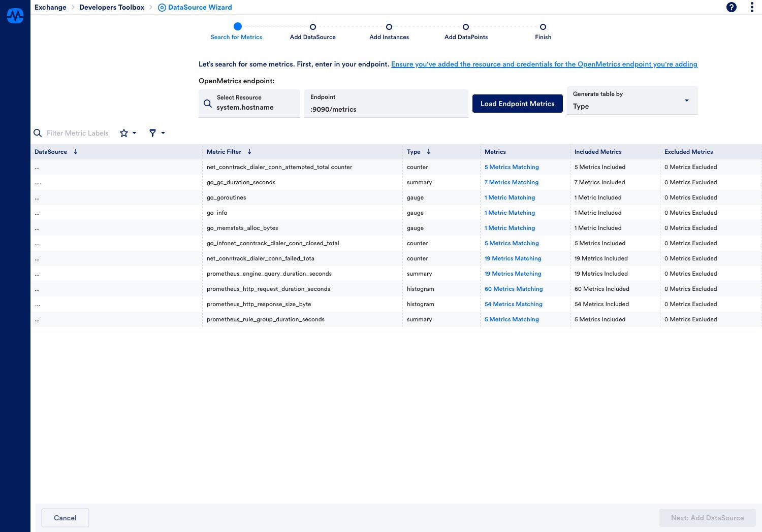Open 5 Metrics Matching for go_infonet_conntrack_dialer_conn_closed_total
The height and width of the screenshot is (532, 762).
click(512, 243)
